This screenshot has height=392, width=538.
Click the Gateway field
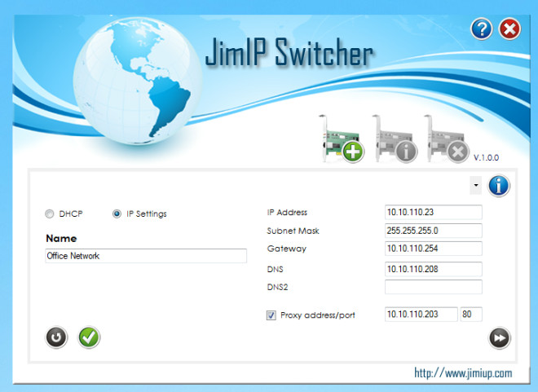434,249
